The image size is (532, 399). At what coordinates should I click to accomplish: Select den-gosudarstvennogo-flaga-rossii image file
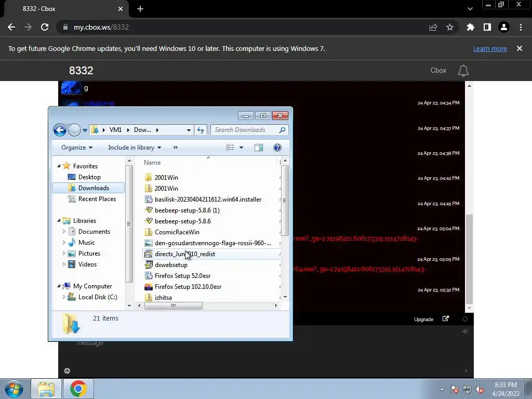[x=212, y=243]
